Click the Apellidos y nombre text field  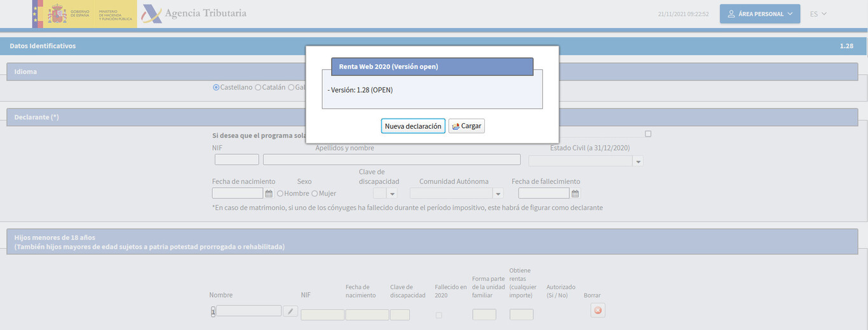coord(391,160)
